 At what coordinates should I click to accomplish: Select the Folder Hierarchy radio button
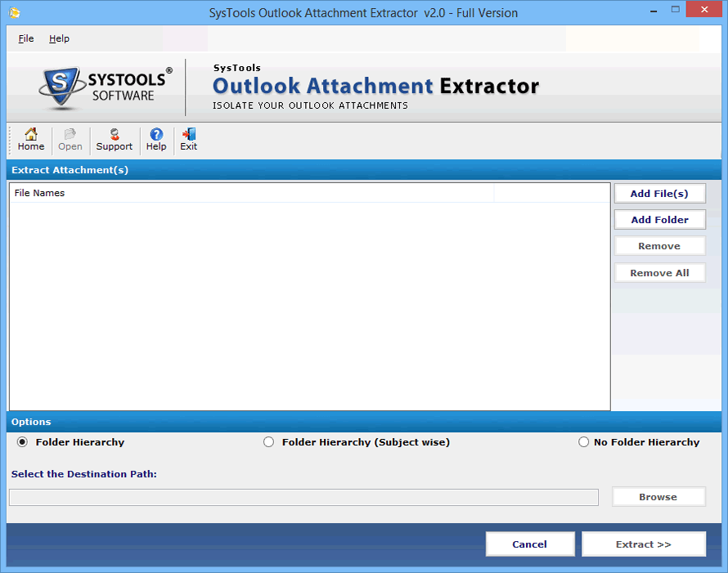point(22,442)
